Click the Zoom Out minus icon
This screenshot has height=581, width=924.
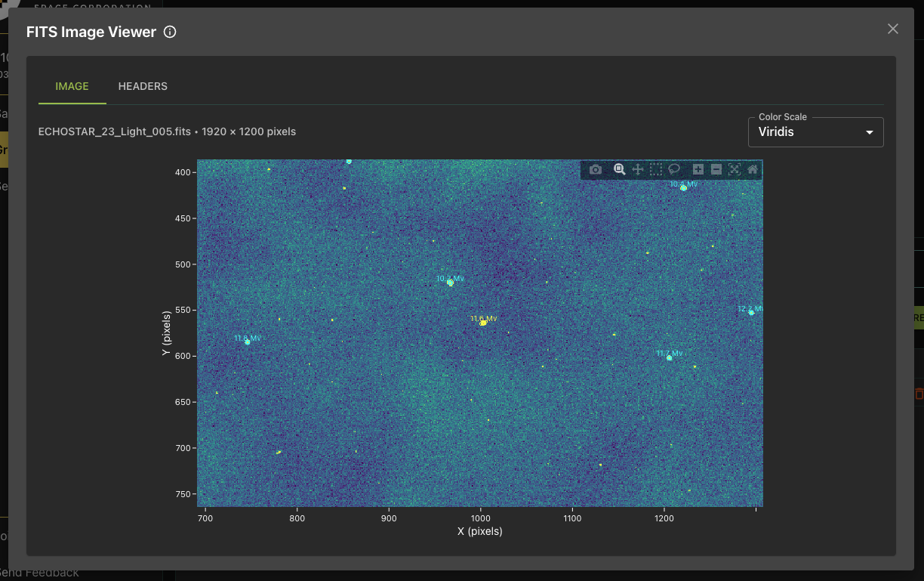[716, 169]
